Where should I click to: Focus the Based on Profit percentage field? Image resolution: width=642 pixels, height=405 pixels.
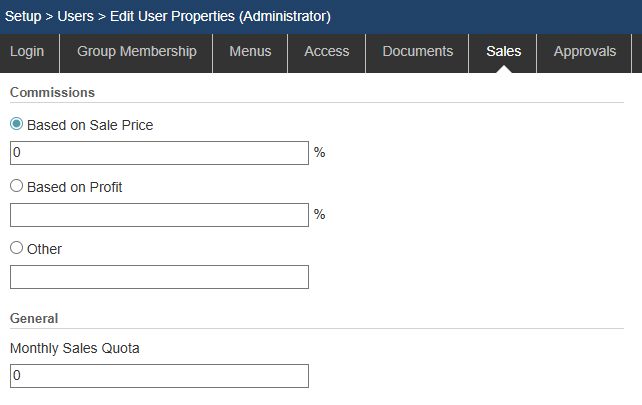click(x=159, y=215)
